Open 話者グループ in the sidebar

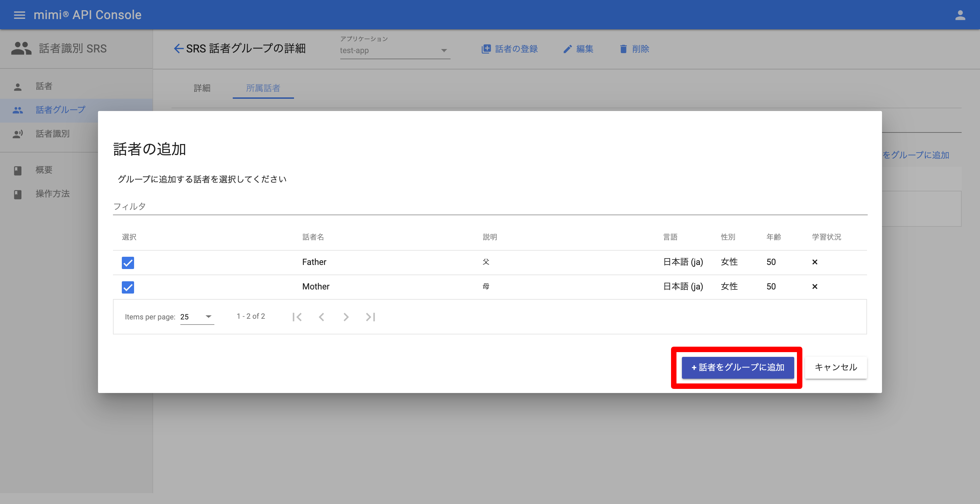(x=77, y=110)
